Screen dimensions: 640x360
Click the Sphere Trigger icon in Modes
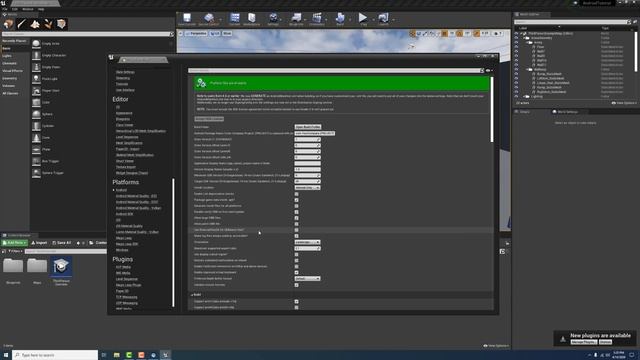[x=36, y=173]
